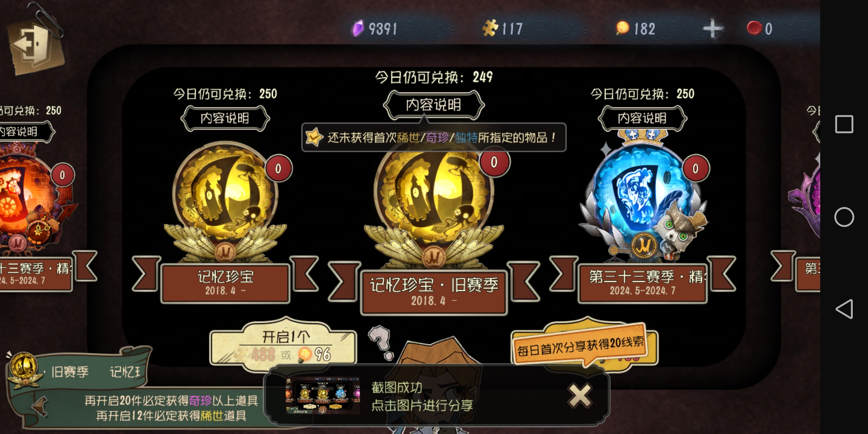
Task: Close the 截图成功 screenshot notification
Action: [x=580, y=395]
